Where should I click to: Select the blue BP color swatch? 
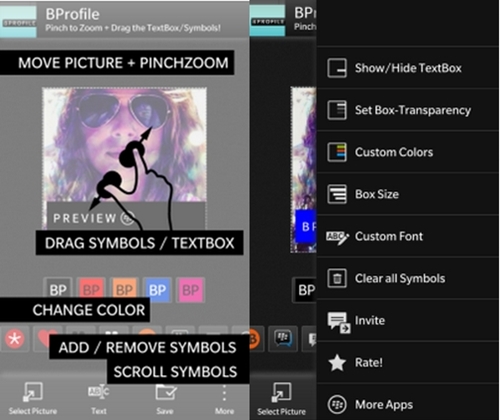157,289
